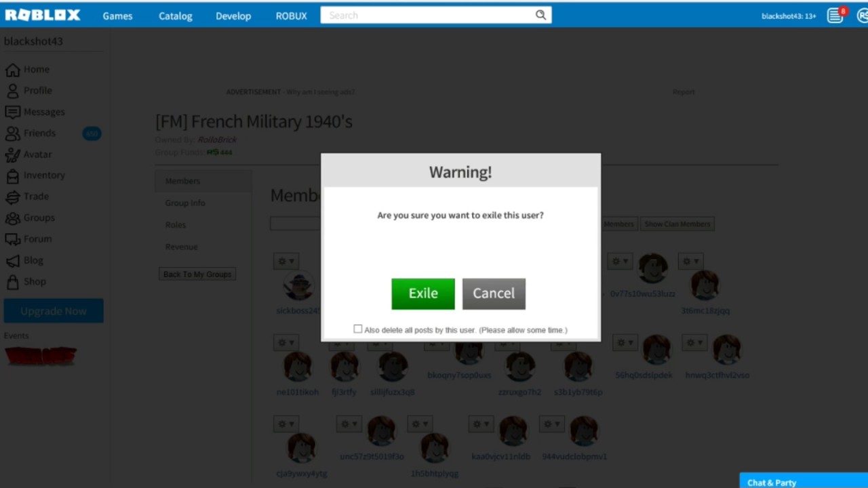868x488 pixels.
Task: Open the Games menu
Action: (x=117, y=16)
